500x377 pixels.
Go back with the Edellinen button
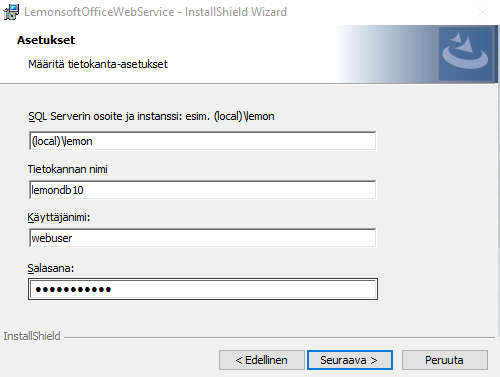(262, 360)
